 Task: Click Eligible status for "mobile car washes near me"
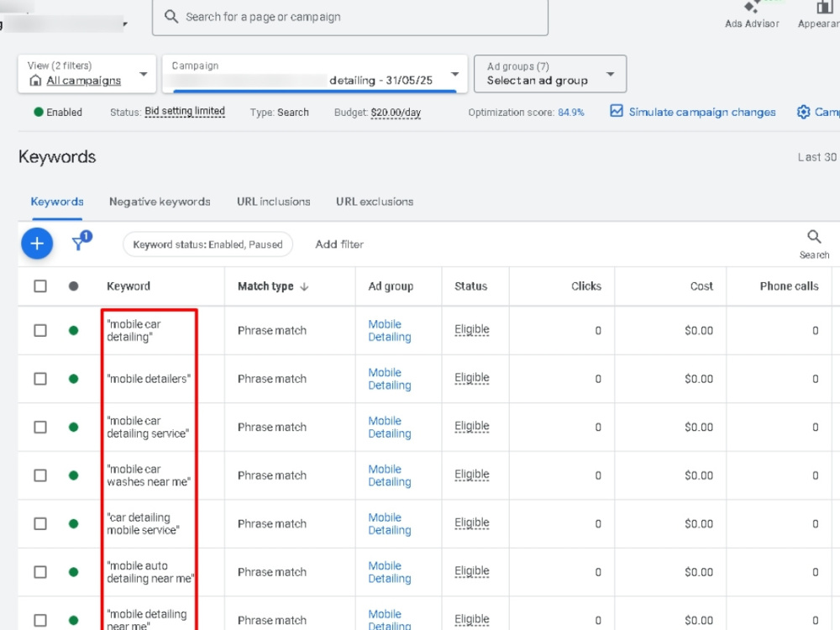(x=471, y=474)
